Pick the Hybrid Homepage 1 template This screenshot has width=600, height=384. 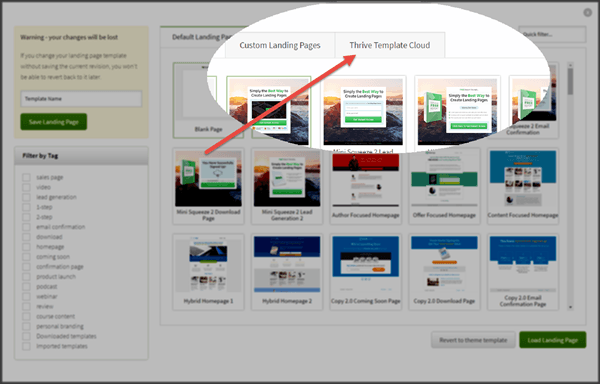(208, 272)
